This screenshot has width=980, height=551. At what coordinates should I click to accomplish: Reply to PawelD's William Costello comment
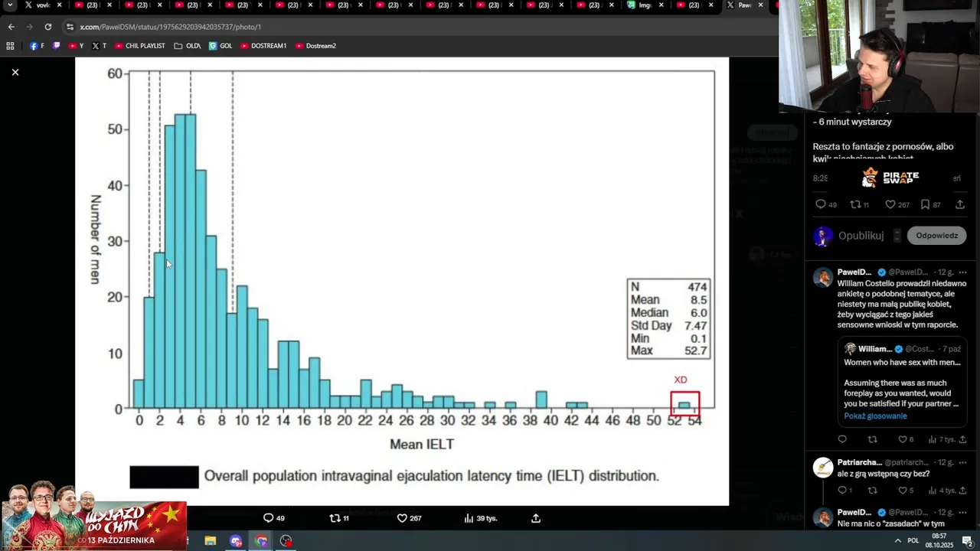(842, 439)
